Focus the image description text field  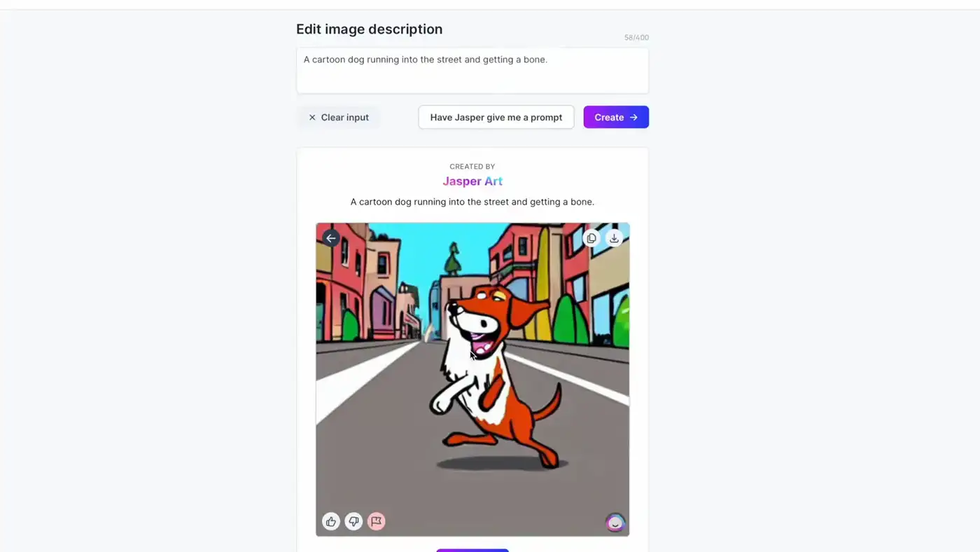point(472,71)
